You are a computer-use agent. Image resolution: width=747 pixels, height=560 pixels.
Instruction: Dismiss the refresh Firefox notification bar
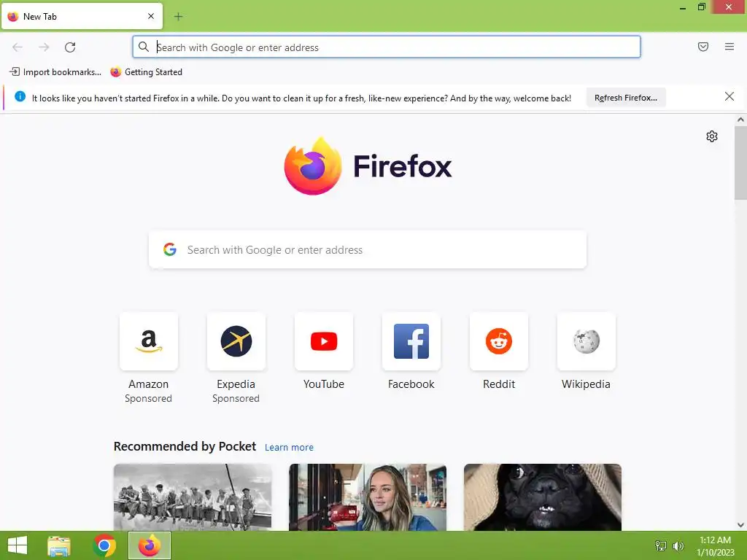(729, 97)
